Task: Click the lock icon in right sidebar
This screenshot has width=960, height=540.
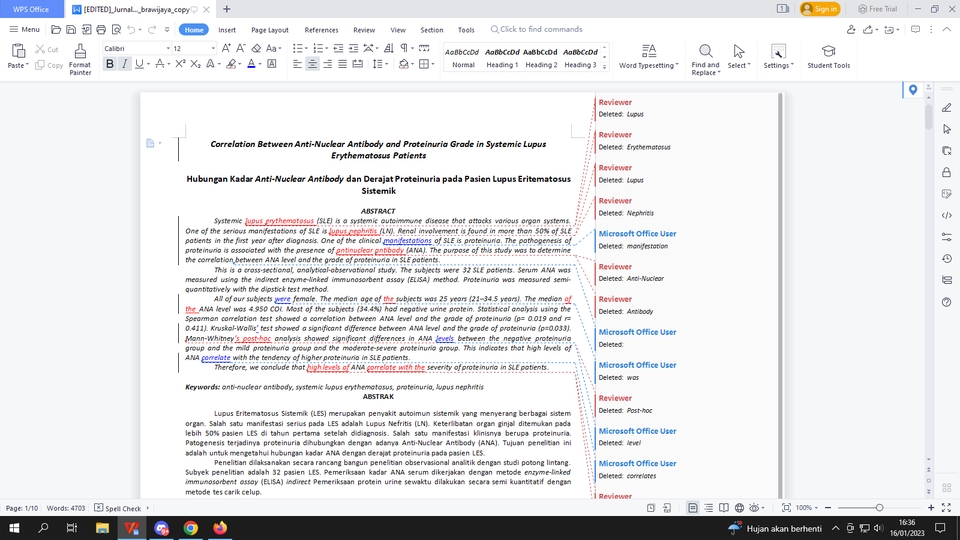Action: [x=947, y=173]
